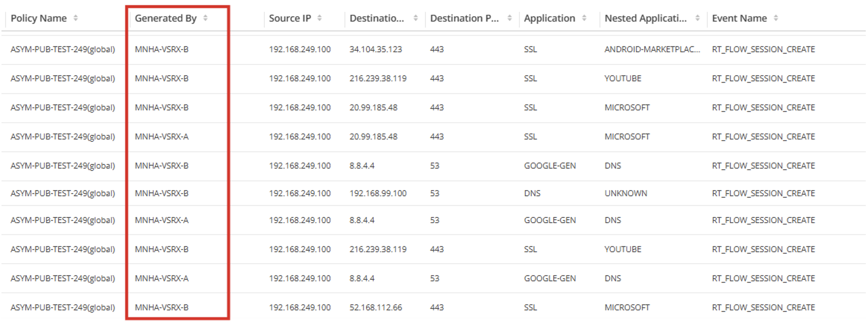Click port 53 in the 192.168.99.100 row

(x=435, y=193)
